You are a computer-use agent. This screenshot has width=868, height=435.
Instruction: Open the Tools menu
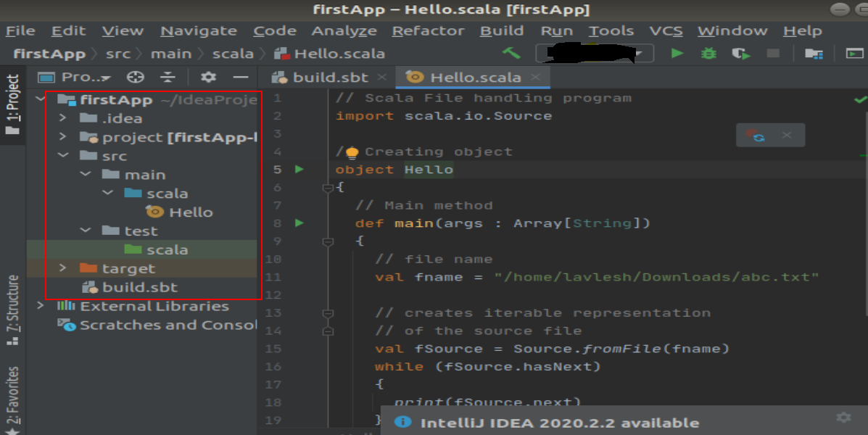pyautogui.click(x=611, y=31)
